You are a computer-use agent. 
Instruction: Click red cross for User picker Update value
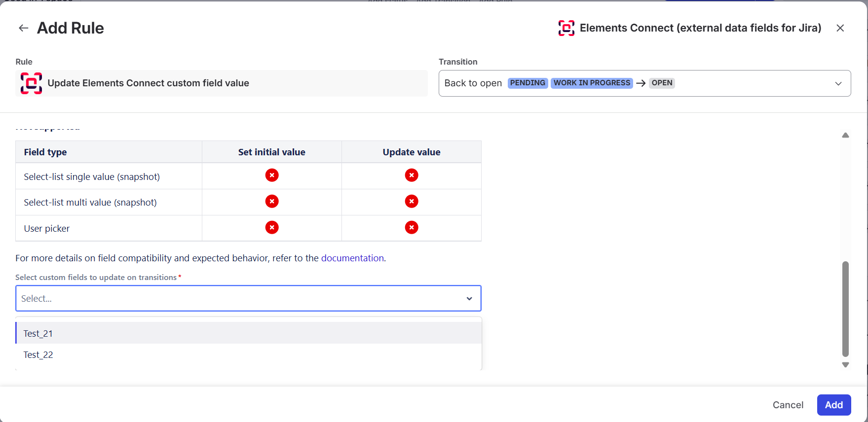(412, 227)
